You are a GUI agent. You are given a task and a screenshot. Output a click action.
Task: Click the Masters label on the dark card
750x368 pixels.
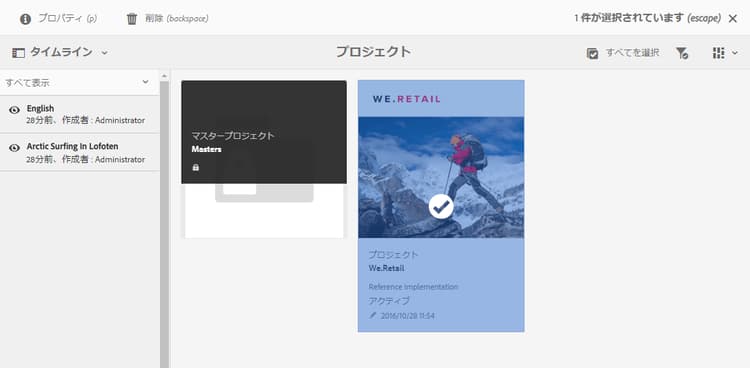tap(206, 149)
